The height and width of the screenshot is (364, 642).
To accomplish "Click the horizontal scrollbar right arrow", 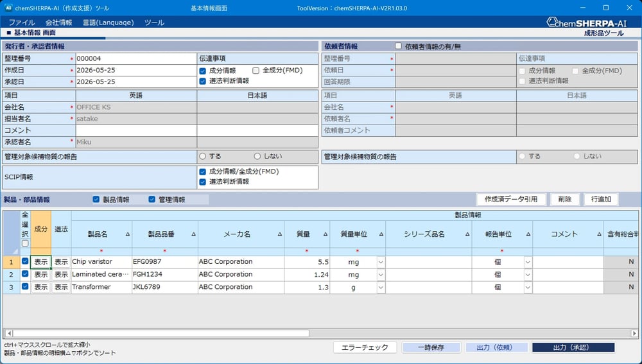I will click(634, 333).
